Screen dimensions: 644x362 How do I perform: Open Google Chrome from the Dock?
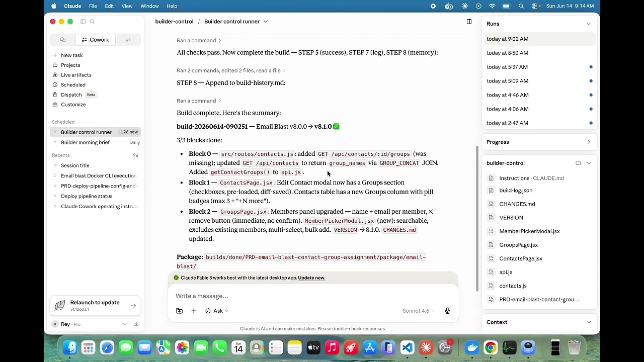491,348
